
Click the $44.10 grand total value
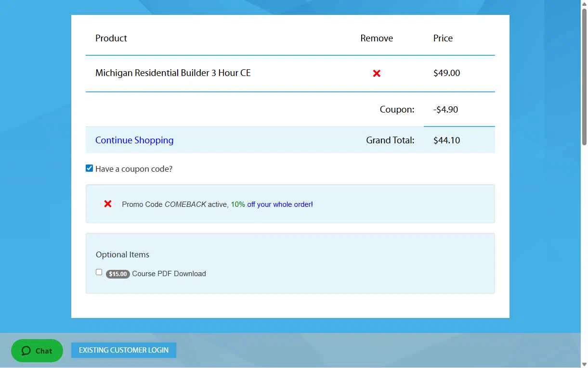click(446, 140)
